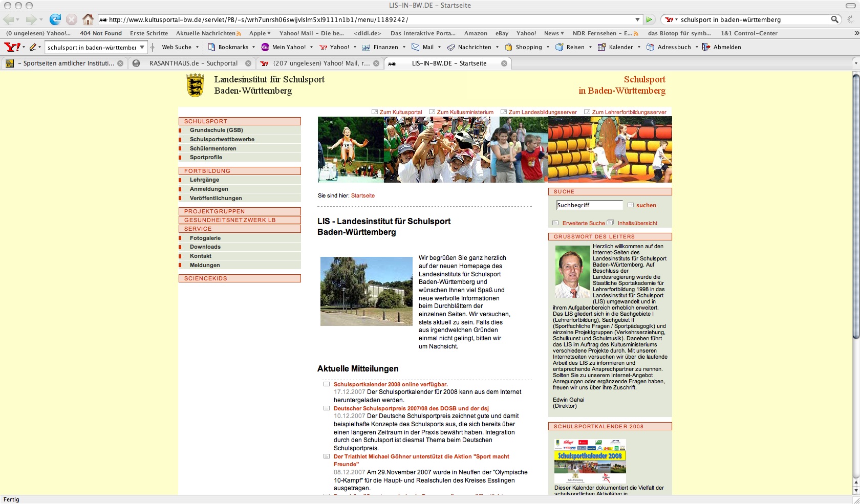Go to the browser home page icon

click(x=88, y=19)
